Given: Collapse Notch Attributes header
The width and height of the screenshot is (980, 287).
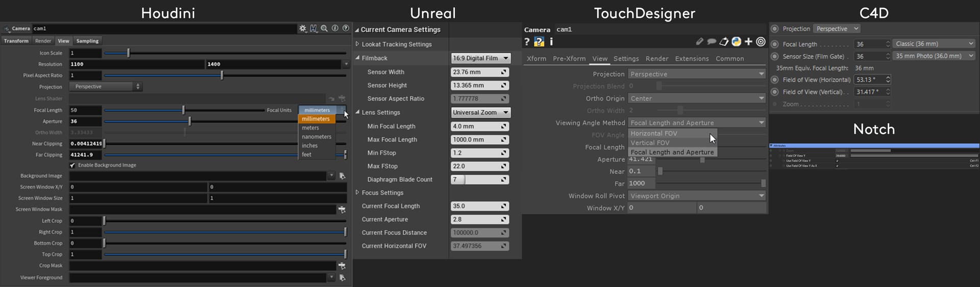Looking at the screenshot, I should 874,146.
